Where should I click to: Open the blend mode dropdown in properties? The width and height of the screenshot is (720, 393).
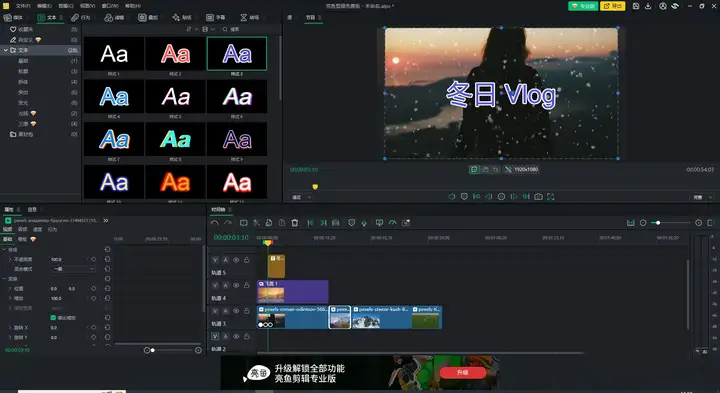[73, 269]
